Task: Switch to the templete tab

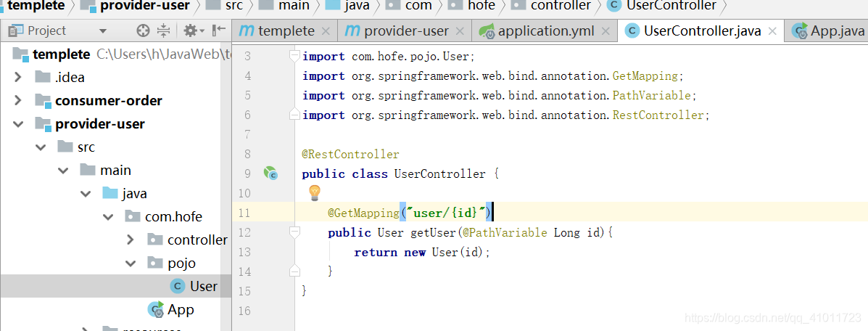Action: click(x=286, y=31)
